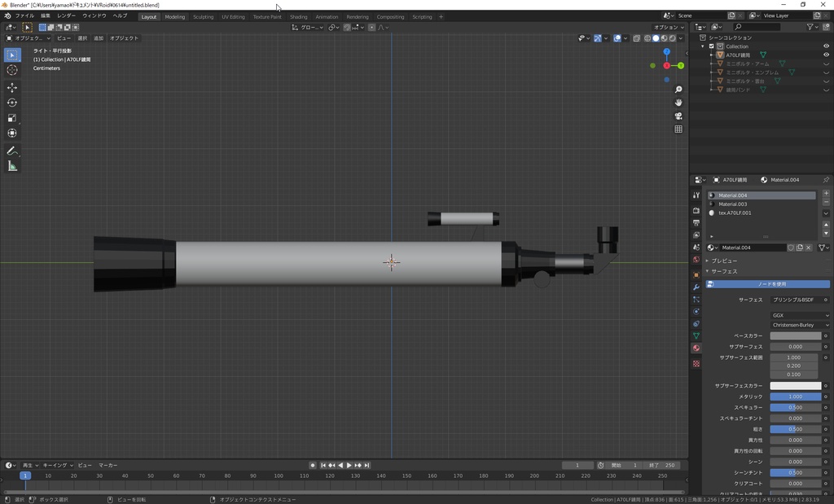Choose the Annotate tool
Screen dimensions: 834x504
pyautogui.click(x=12, y=151)
